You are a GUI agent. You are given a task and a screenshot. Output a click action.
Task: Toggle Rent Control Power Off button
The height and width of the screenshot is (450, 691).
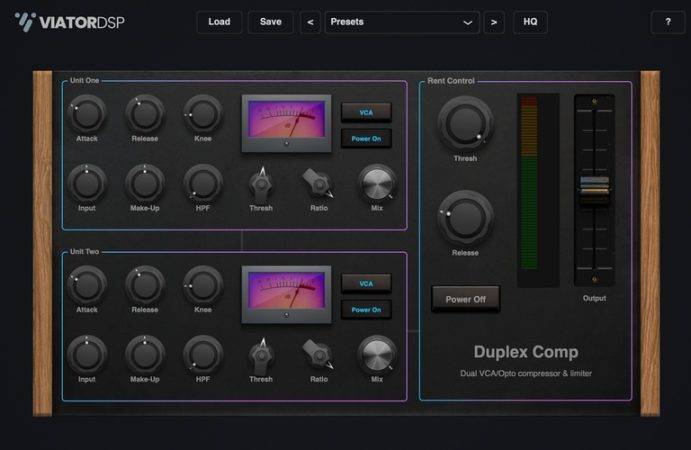pyautogui.click(x=466, y=299)
